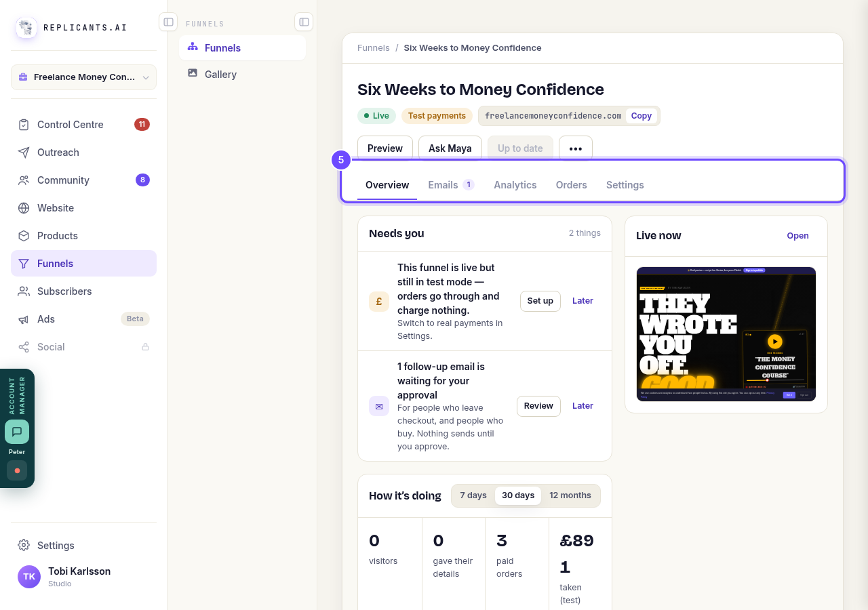Click the pound payment icon
This screenshot has height=610, width=868.
[379, 302]
